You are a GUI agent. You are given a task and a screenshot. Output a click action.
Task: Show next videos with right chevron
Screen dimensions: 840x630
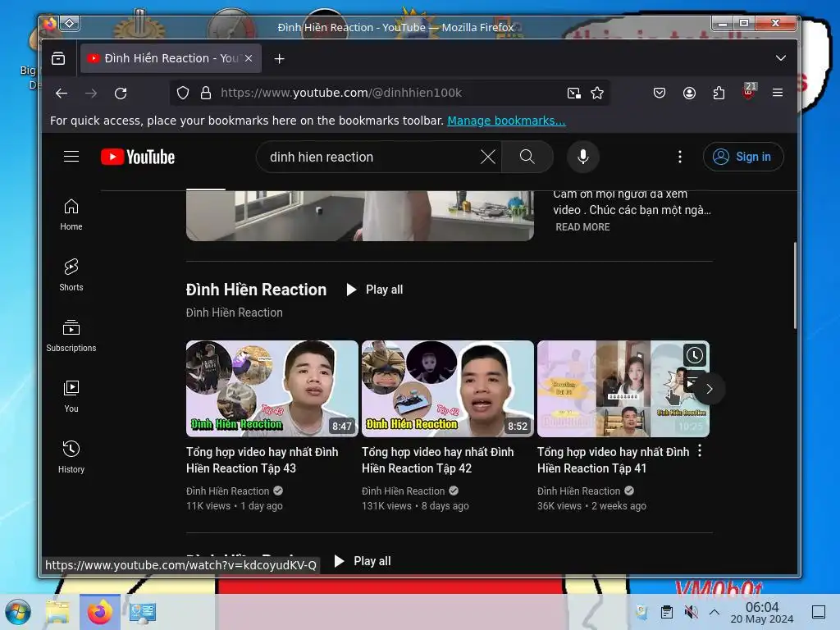coord(710,389)
